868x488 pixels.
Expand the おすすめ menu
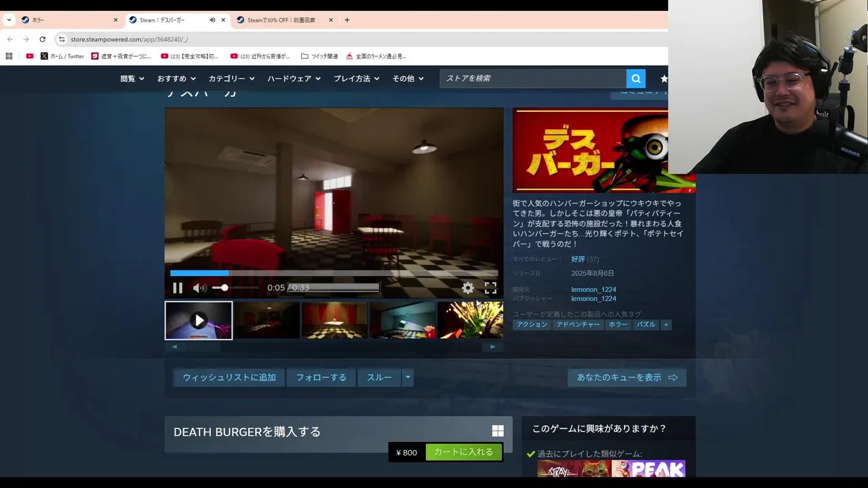tap(176, 79)
